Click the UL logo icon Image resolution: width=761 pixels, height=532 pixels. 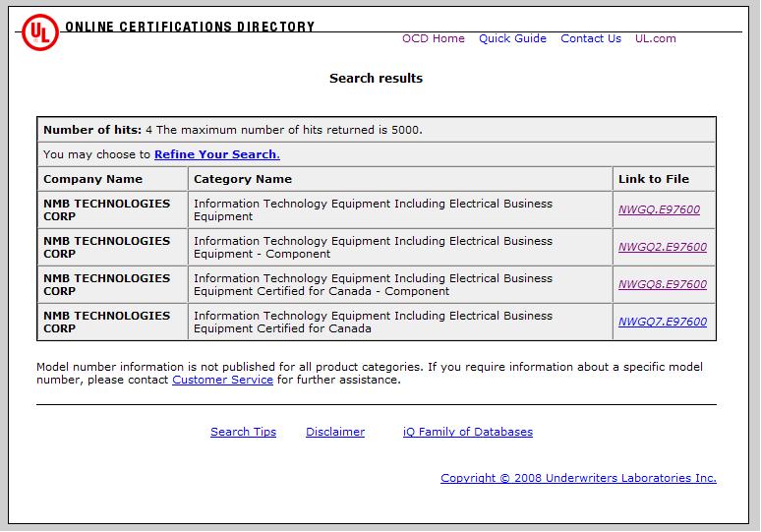40,32
